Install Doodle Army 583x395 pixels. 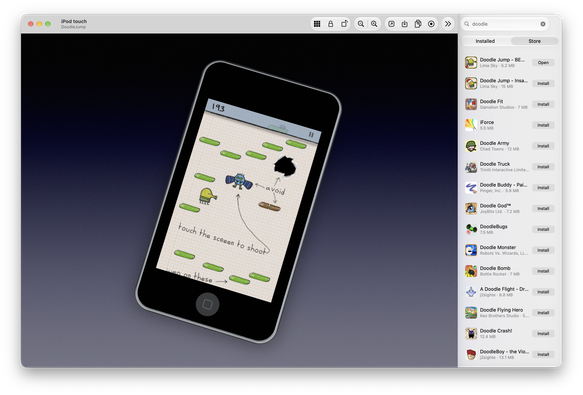pyautogui.click(x=543, y=146)
